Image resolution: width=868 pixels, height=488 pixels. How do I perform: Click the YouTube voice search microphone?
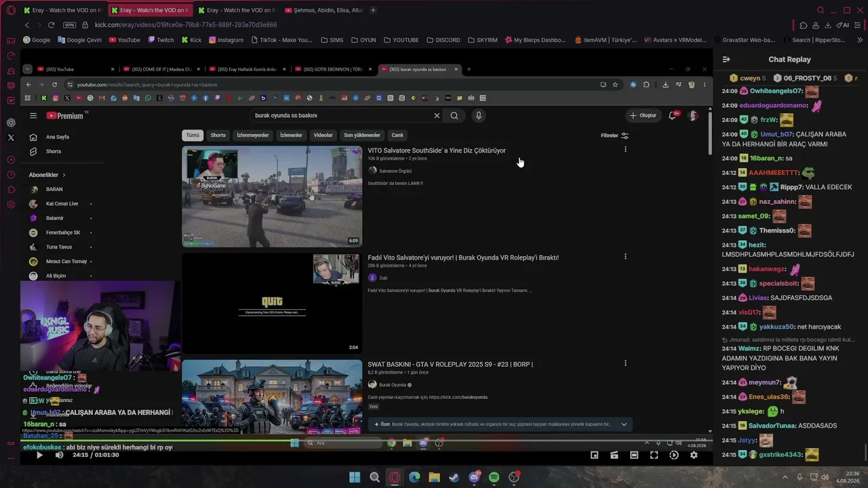click(x=478, y=115)
